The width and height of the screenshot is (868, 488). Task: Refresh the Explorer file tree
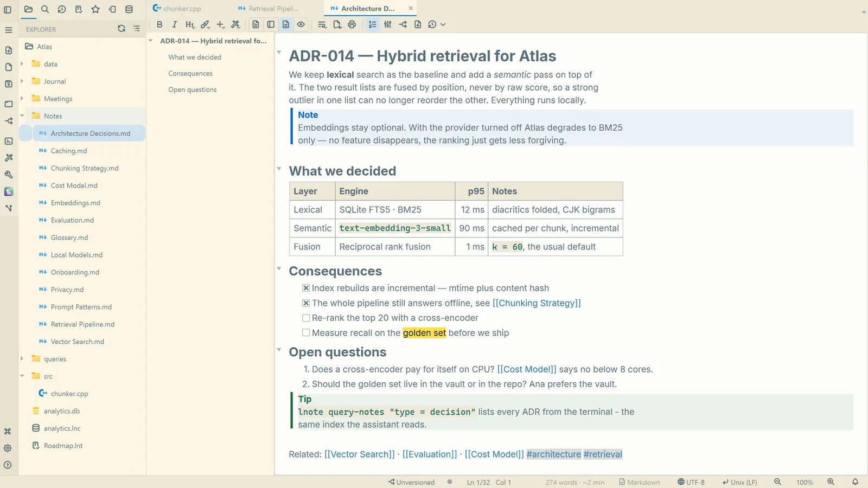click(x=122, y=29)
